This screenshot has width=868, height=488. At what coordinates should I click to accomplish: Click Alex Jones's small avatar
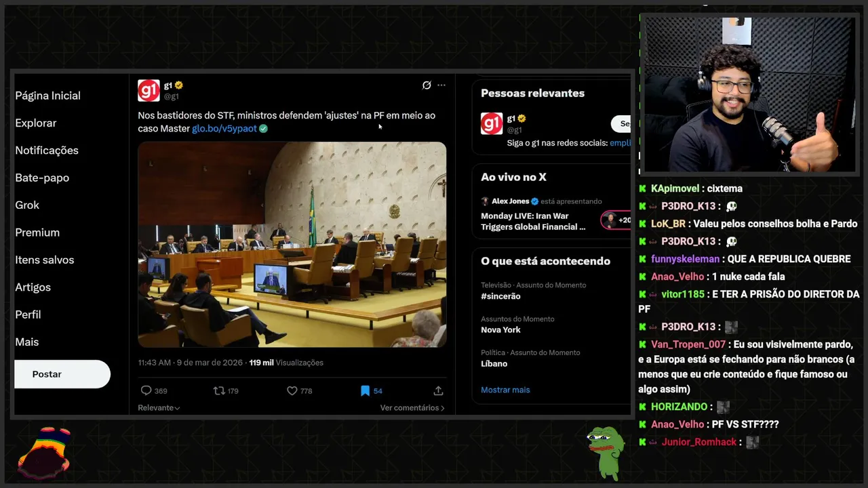[x=485, y=201]
